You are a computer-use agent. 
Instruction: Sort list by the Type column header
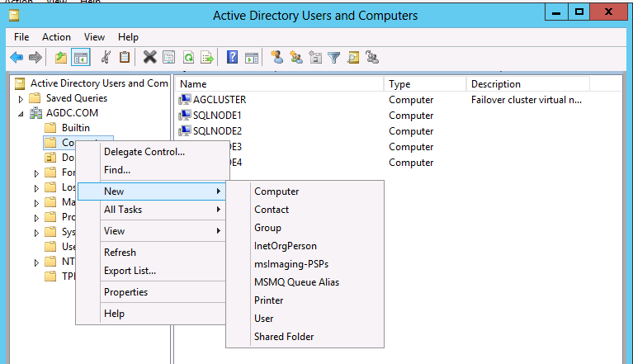(425, 84)
